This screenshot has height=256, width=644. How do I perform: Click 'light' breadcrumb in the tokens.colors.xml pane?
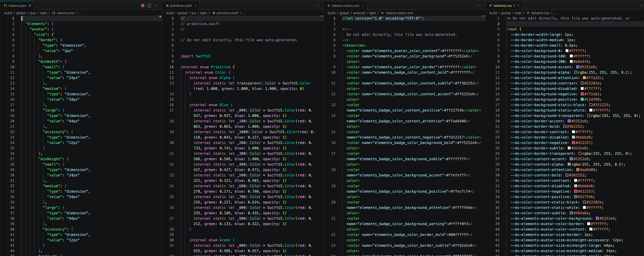click(x=373, y=13)
